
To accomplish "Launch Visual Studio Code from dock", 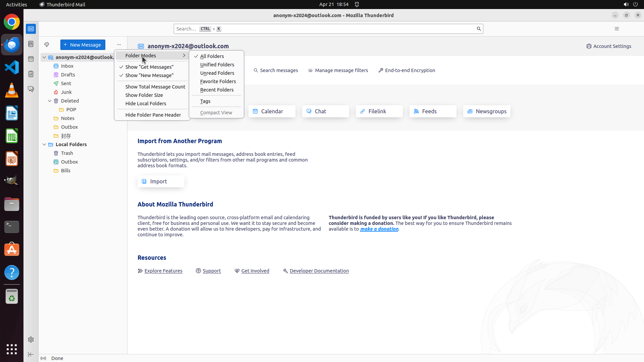I will click(x=12, y=67).
